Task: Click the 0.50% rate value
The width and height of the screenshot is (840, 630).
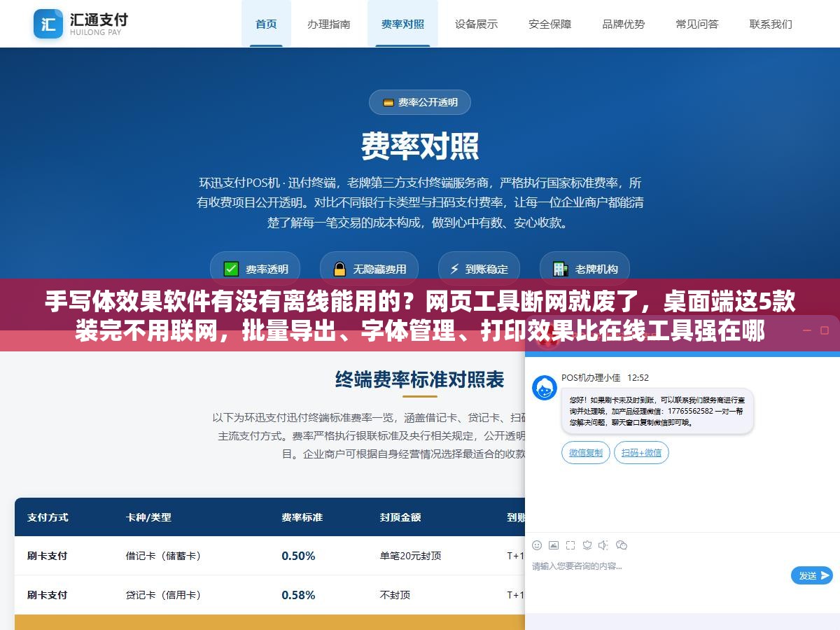Action: (298, 556)
